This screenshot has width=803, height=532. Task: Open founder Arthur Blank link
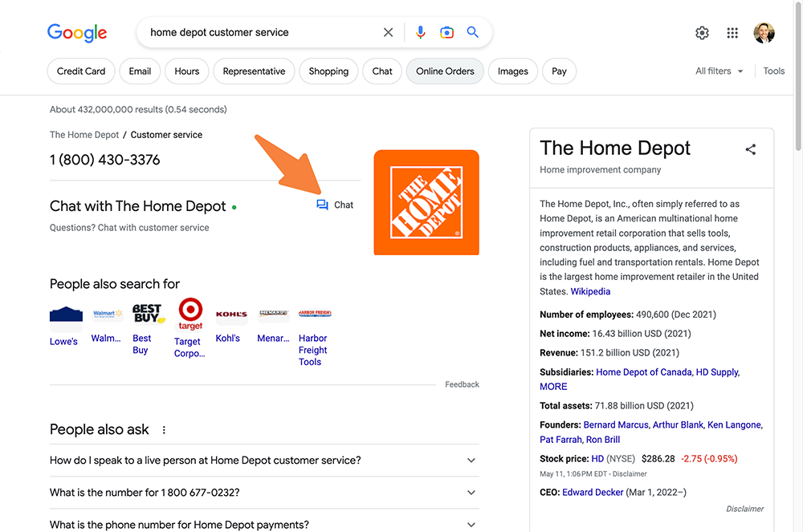(678, 425)
